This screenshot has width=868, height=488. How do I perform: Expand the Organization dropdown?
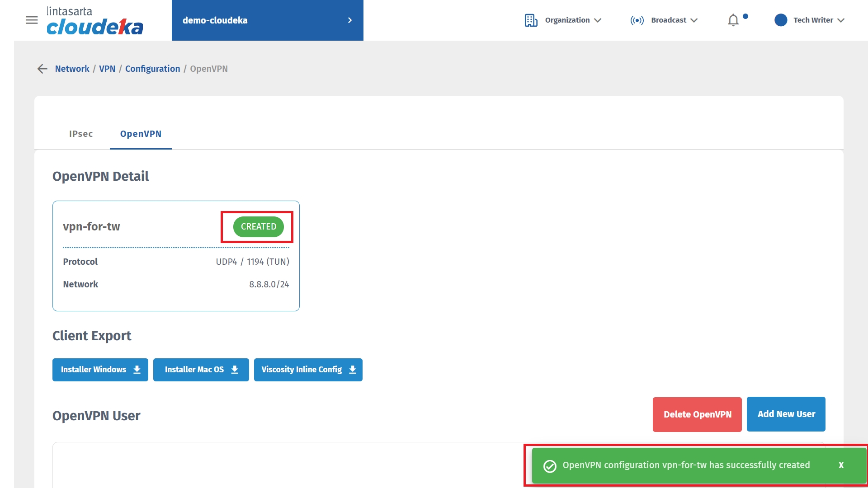pyautogui.click(x=573, y=20)
